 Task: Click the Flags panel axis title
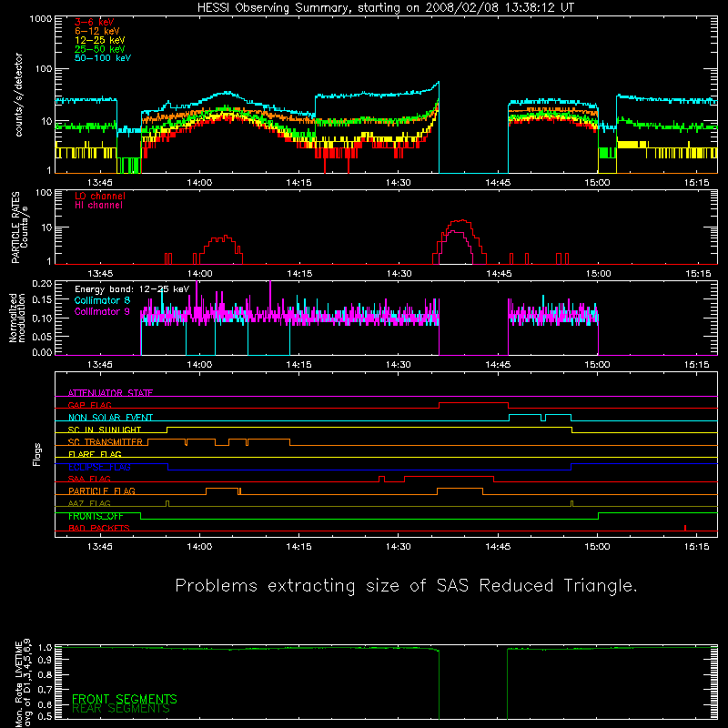(x=37, y=454)
